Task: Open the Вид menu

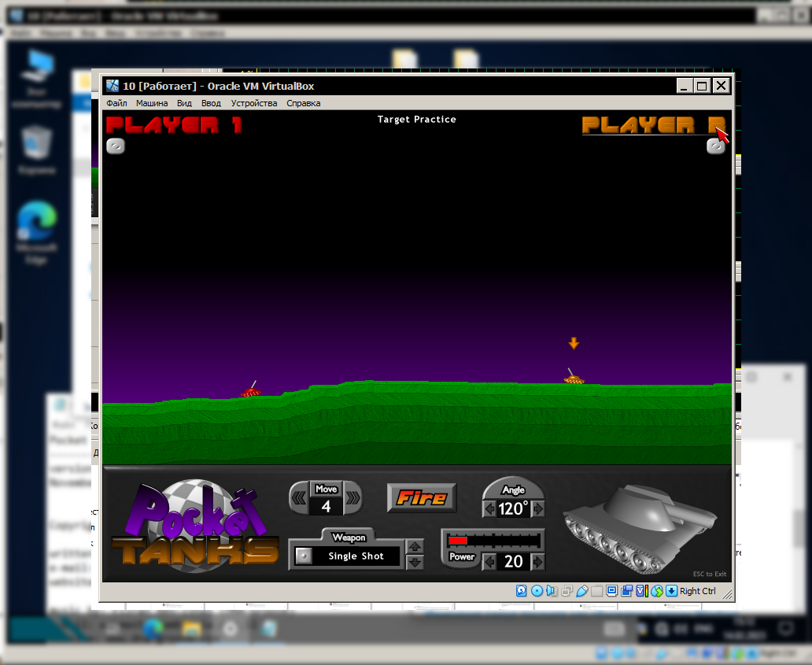Action: pyautogui.click(x=184, y=103)
